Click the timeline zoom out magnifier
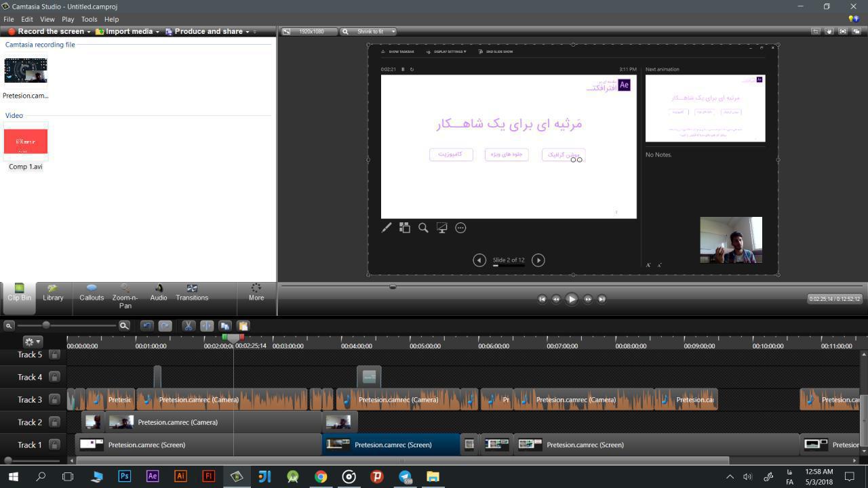The width and height of the screenshot is (868, 488). pos(9,326)
